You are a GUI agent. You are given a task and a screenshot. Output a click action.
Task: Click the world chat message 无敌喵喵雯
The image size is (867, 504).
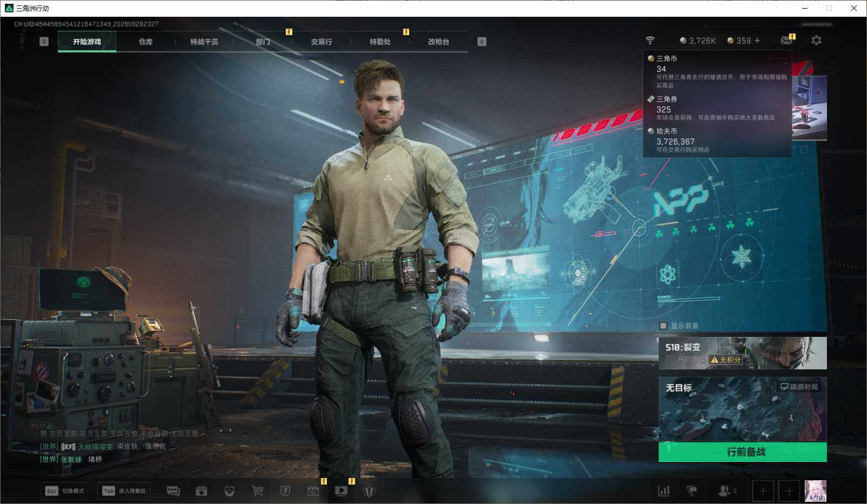103,446
